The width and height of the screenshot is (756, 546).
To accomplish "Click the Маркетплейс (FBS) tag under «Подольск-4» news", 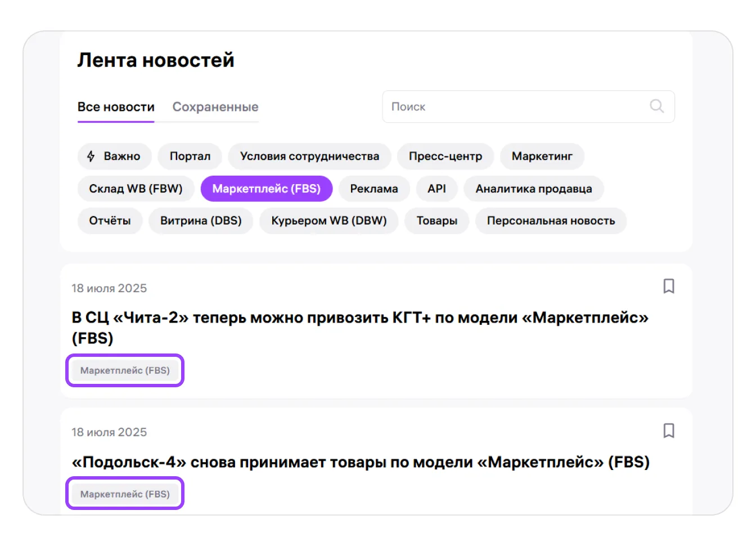I will [x=125, y=494].
